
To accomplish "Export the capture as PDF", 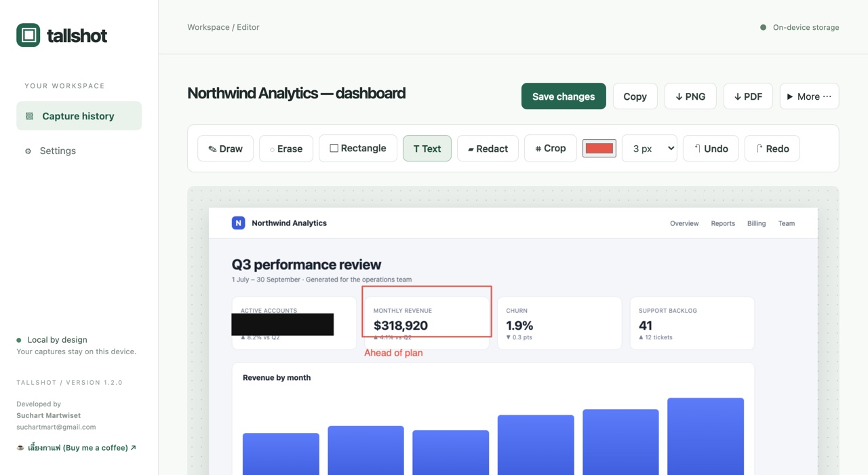I will [x=748, y=96].
